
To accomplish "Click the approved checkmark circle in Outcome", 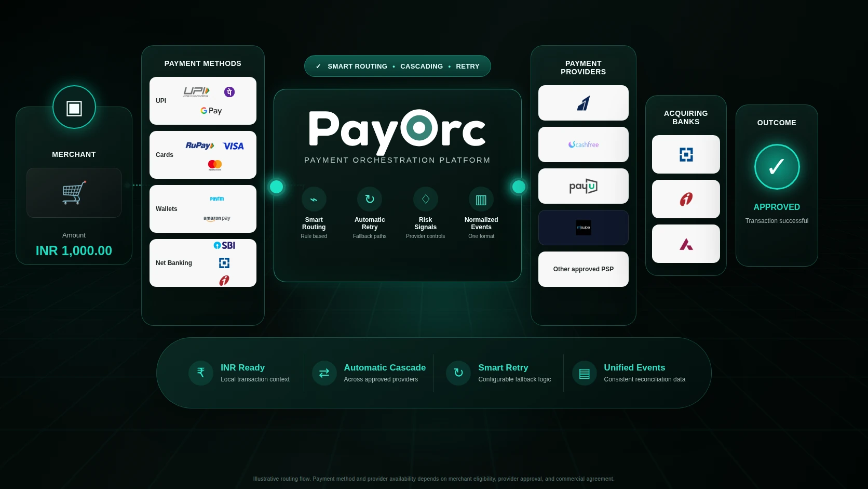I will (x=777, y=167).
